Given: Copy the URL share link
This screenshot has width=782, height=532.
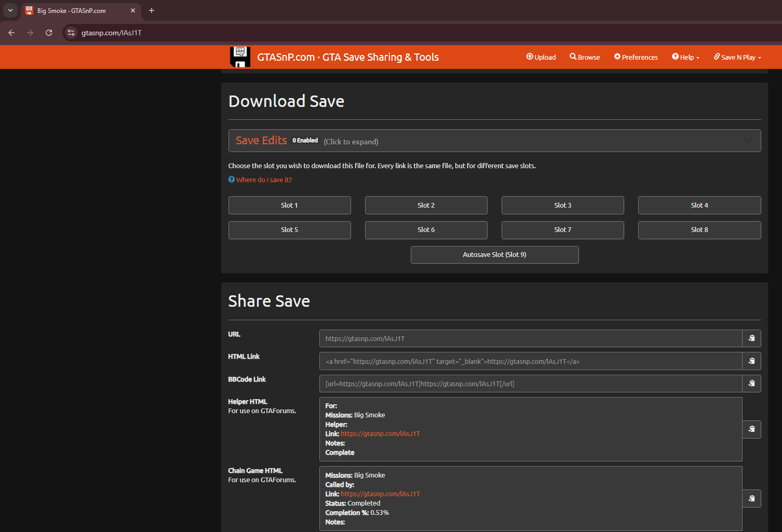Looking at the screenshot, I should click(751, 338).
